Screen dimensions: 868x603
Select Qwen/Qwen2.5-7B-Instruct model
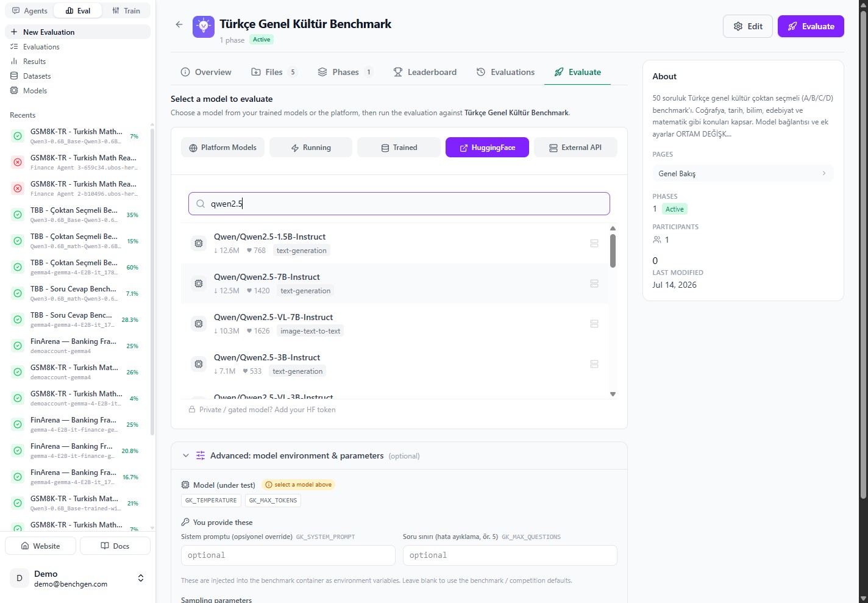pos(394,284)
